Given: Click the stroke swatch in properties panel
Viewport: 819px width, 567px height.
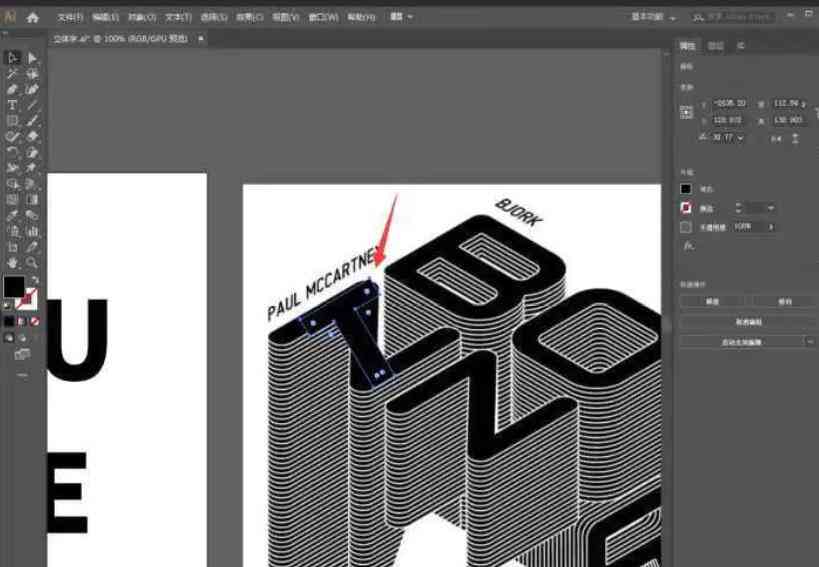Looking at the screenshot, I should click(686, 208).
